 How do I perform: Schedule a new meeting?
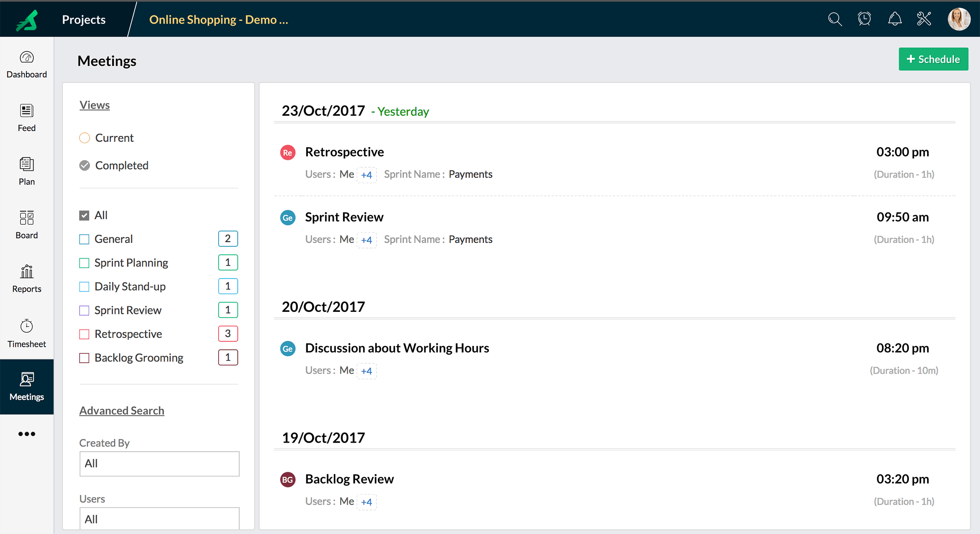coord(933,59)
